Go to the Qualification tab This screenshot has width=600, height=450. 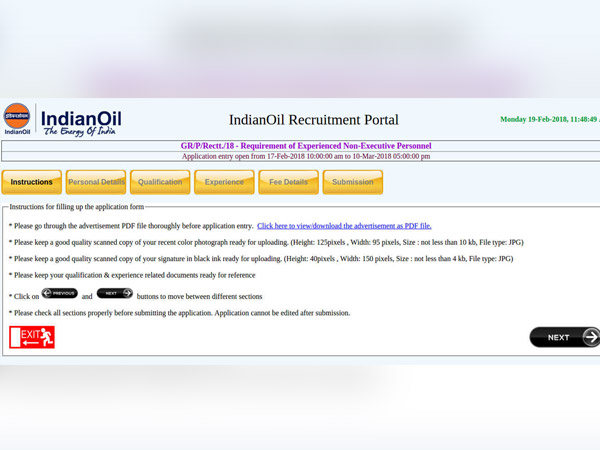160,182
